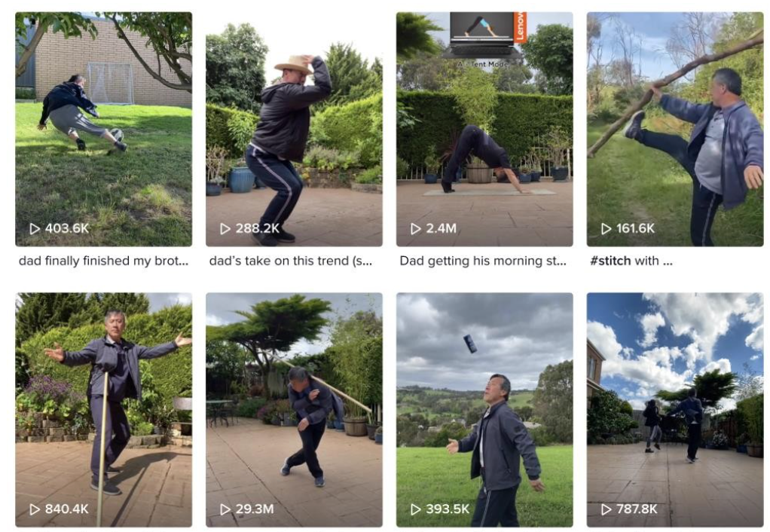Click play icon beside 787.8K views

tap(607, 509)
